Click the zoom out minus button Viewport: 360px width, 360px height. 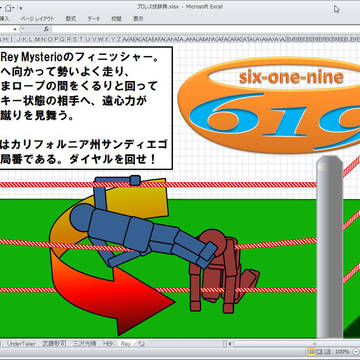(355, 352)
